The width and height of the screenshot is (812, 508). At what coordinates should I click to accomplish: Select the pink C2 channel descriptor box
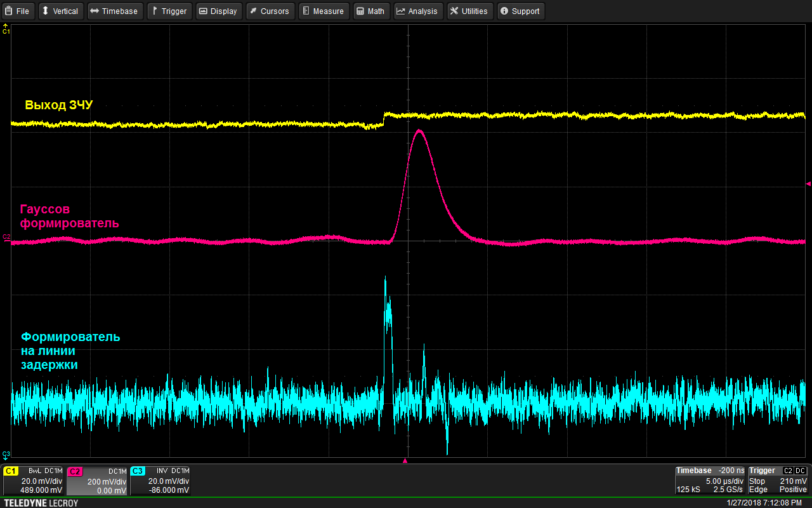click(x=96, y=481)
